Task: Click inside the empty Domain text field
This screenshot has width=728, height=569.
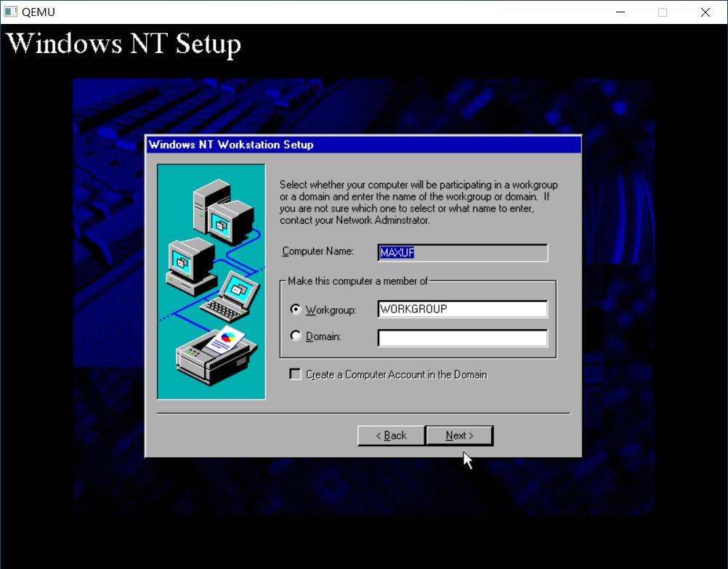Action: point(461,336)
